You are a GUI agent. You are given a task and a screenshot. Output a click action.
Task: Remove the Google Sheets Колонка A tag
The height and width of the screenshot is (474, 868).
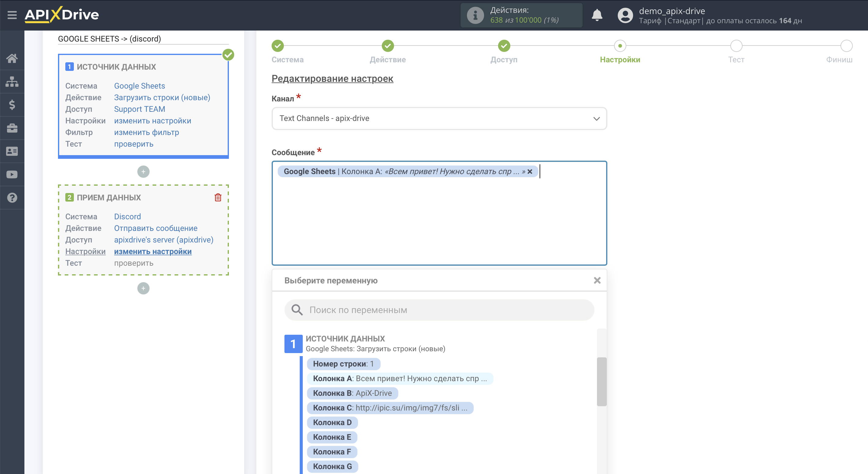click(530, 172)
